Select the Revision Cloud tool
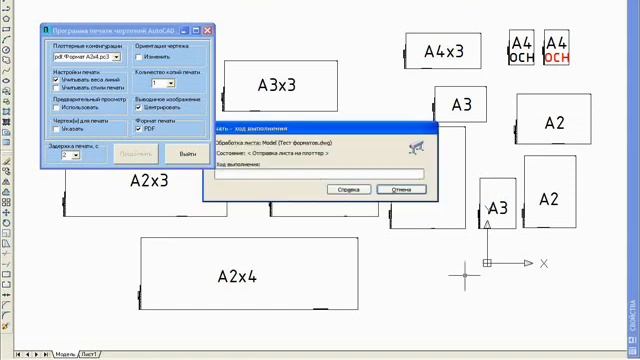The width and height of the screenshot is (640, 360). click(6, 60)
